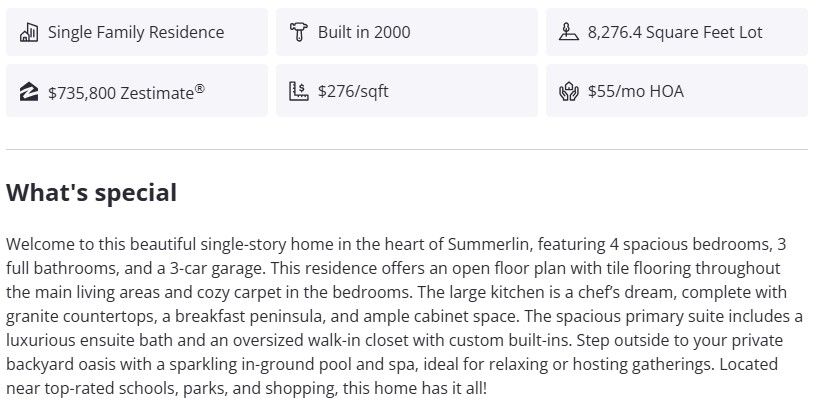Click the lot size icon beside 8,276.4 Square Feet
The image size is (813, 402).
[569, 32]
